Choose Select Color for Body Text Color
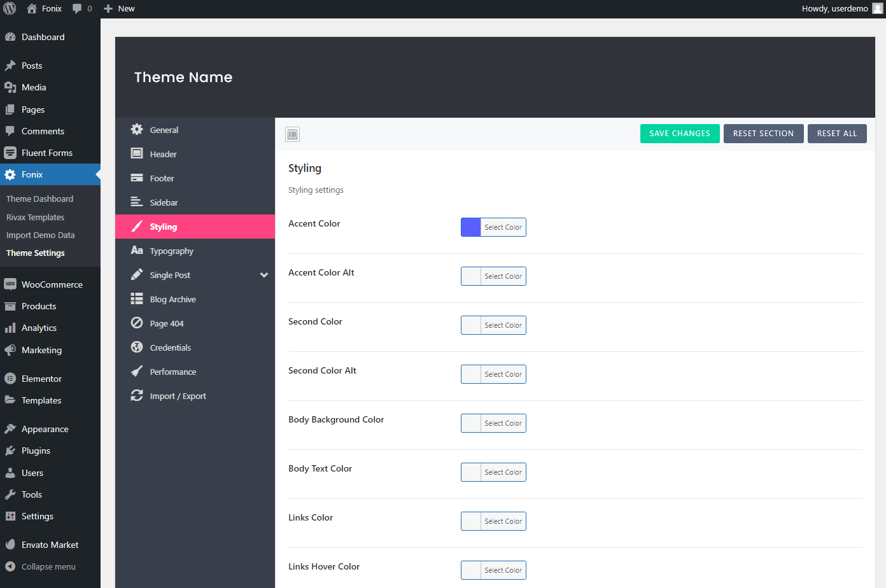The image size is (886, 588). [503, 472]
